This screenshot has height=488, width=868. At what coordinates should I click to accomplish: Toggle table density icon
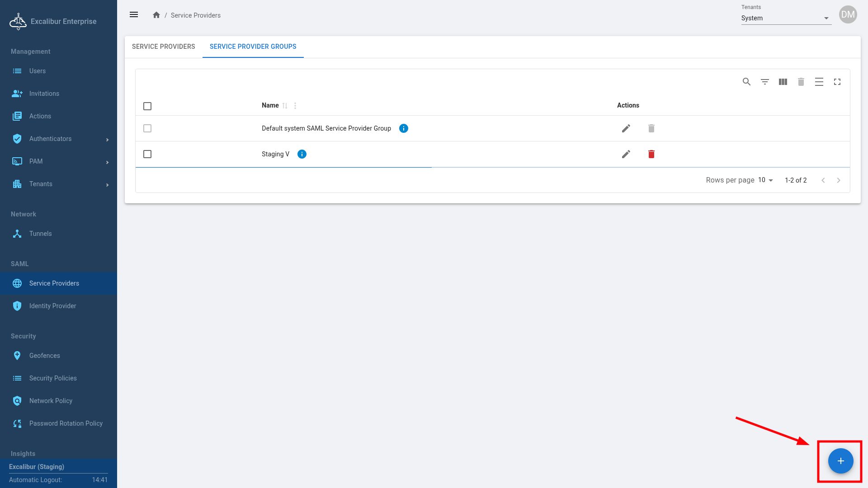pos(819,82)
